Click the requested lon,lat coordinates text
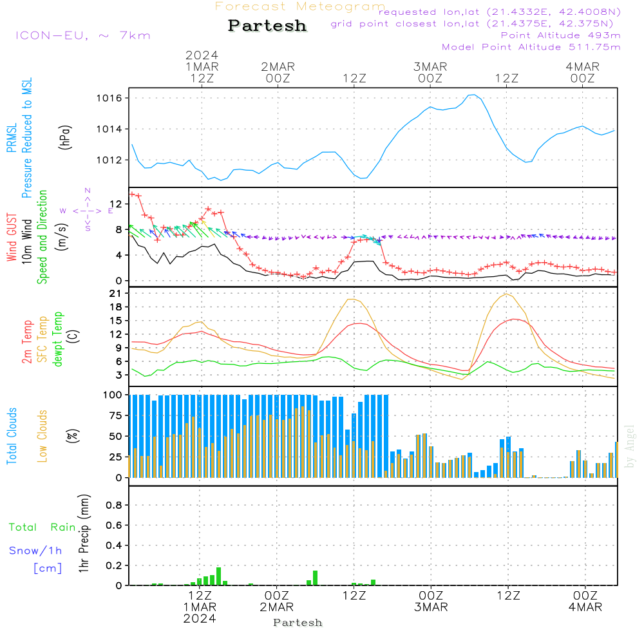 [x=500, y=12]
